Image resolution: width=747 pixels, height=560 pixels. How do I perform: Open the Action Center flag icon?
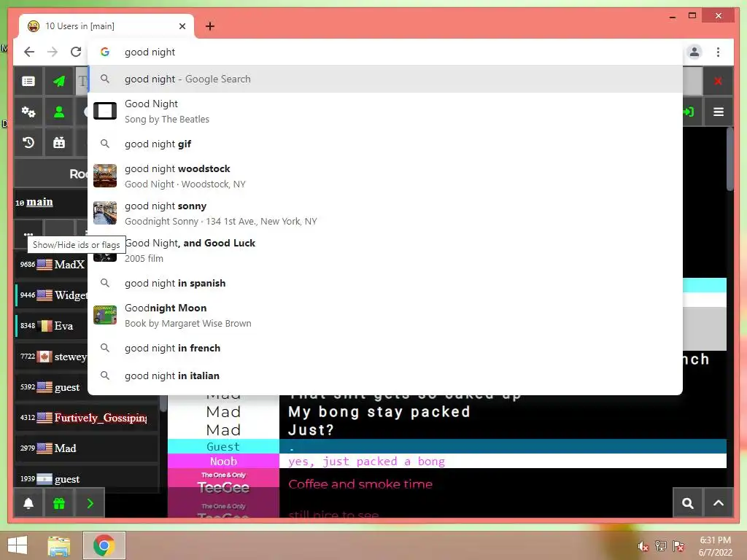pos(678,546)
